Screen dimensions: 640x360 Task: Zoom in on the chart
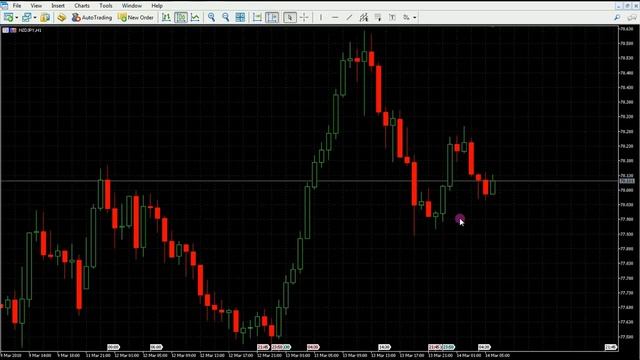coord(211,17)
